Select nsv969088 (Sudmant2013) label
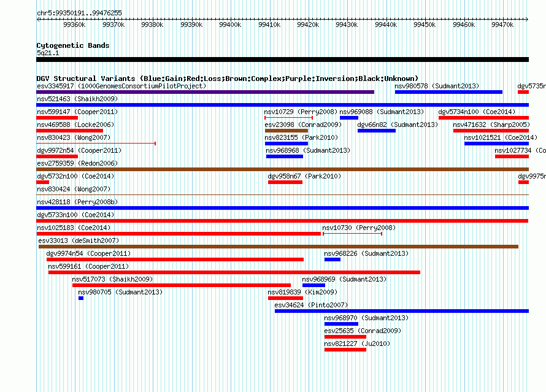 (382, 112)
